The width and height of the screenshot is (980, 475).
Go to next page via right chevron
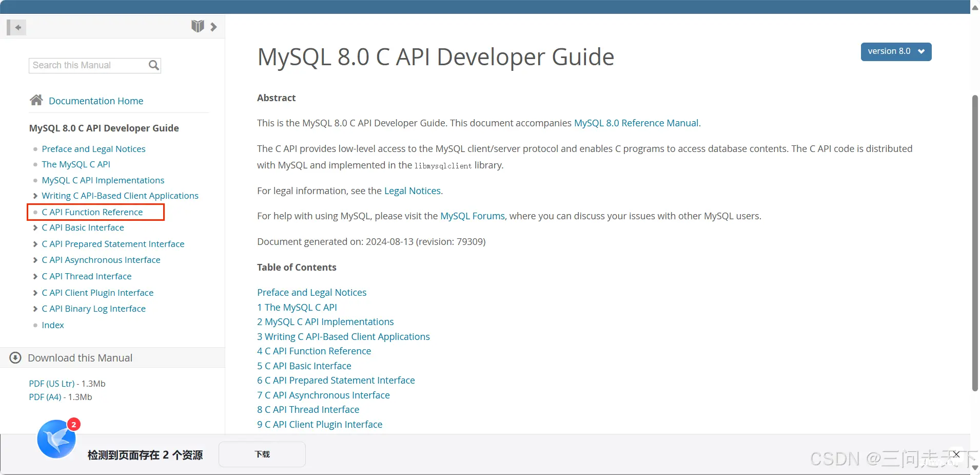(213, 27)
